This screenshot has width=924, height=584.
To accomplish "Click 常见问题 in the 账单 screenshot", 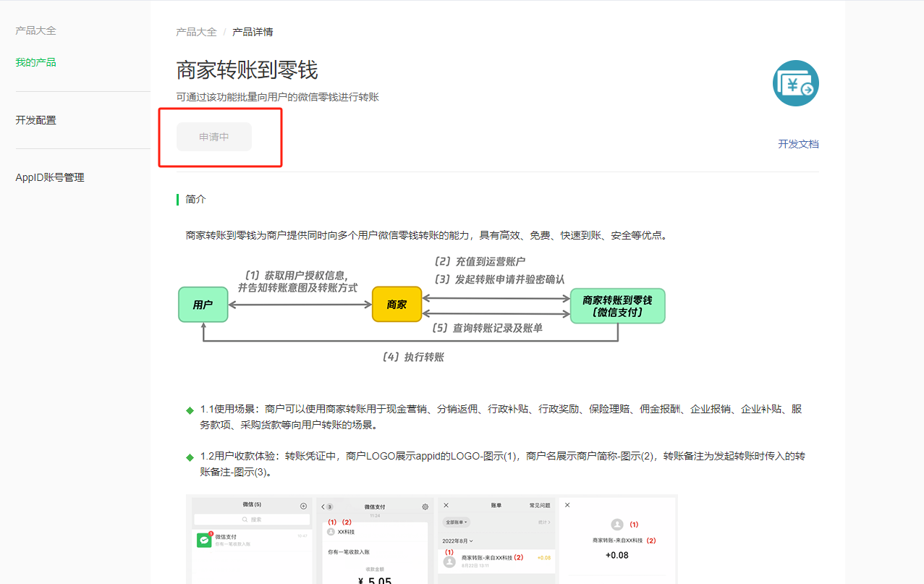I will [540, 505].
